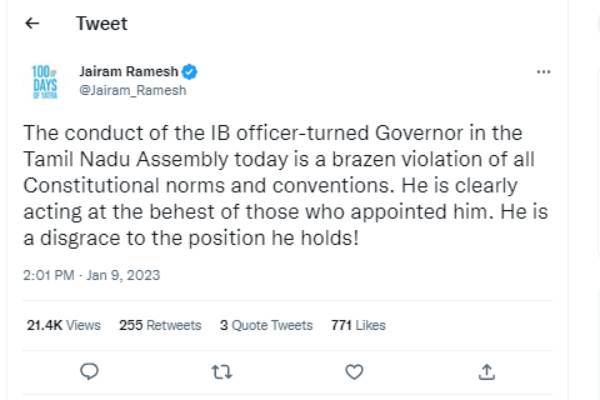The image size is (600, 400).
Task: Open the 3 Quote Tweets list
Action: click(x=266, y=325)
